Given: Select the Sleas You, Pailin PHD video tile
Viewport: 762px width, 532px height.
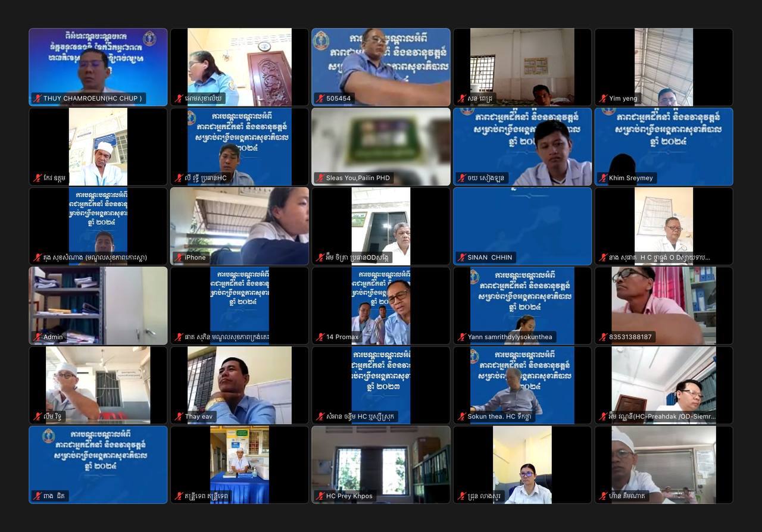Looking at the screenshot, I should (381, 146).
